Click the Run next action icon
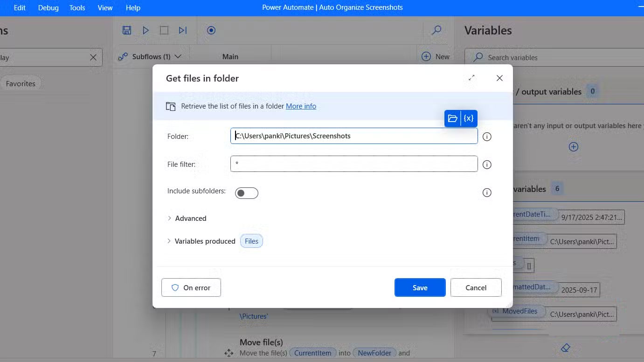This screenshot has width=644, height=362. point(183,30)
